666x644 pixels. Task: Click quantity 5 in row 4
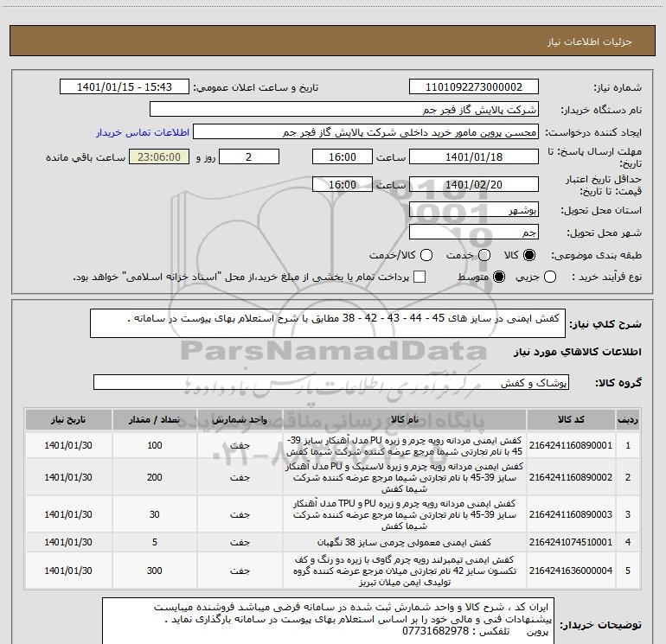coord(155,542)
